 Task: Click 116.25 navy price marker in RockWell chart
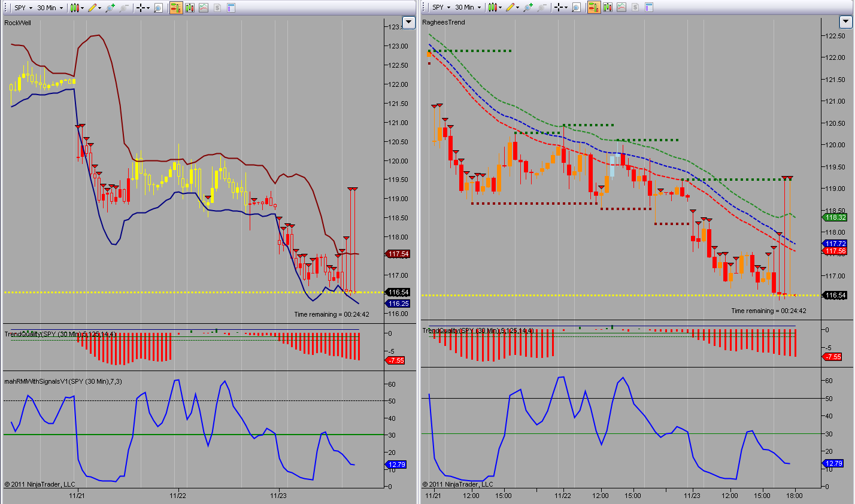pyautogui.click(x=398, y=303)
